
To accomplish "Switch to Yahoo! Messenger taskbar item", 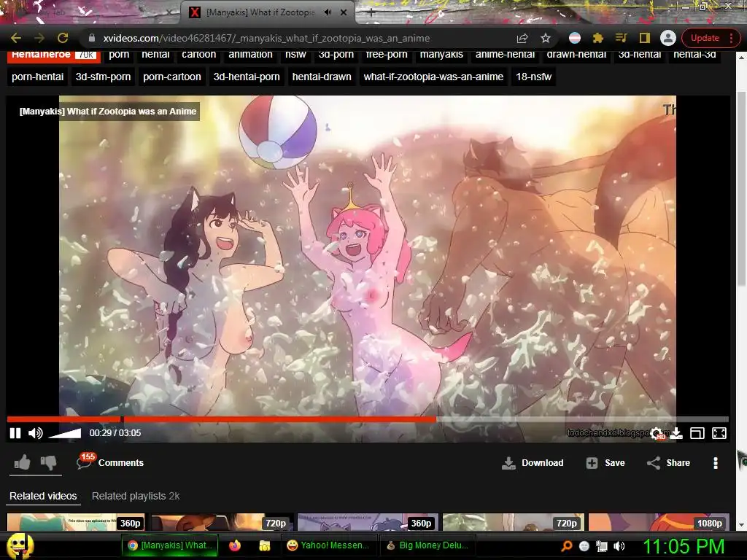I will tap(328, 545).
